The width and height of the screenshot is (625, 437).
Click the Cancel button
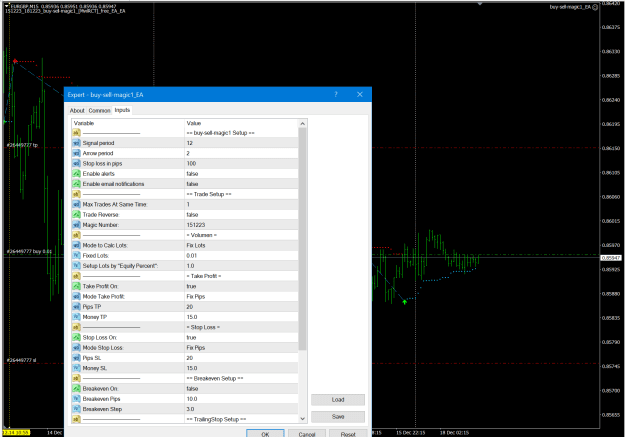[307, 434]
